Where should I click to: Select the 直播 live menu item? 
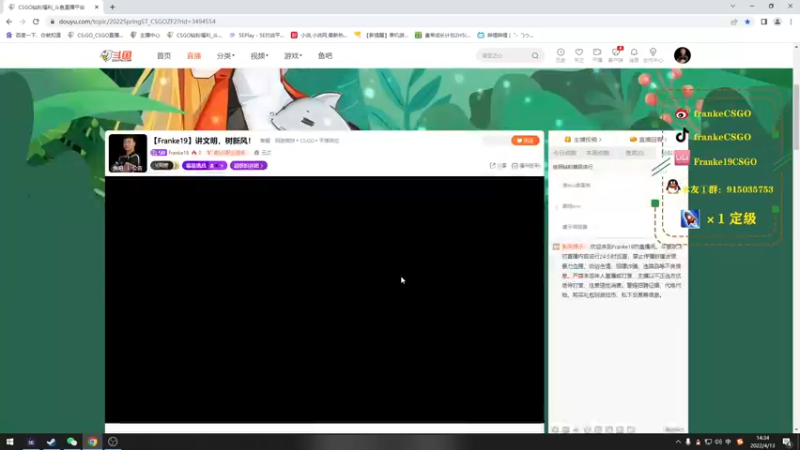click(194, 56)
